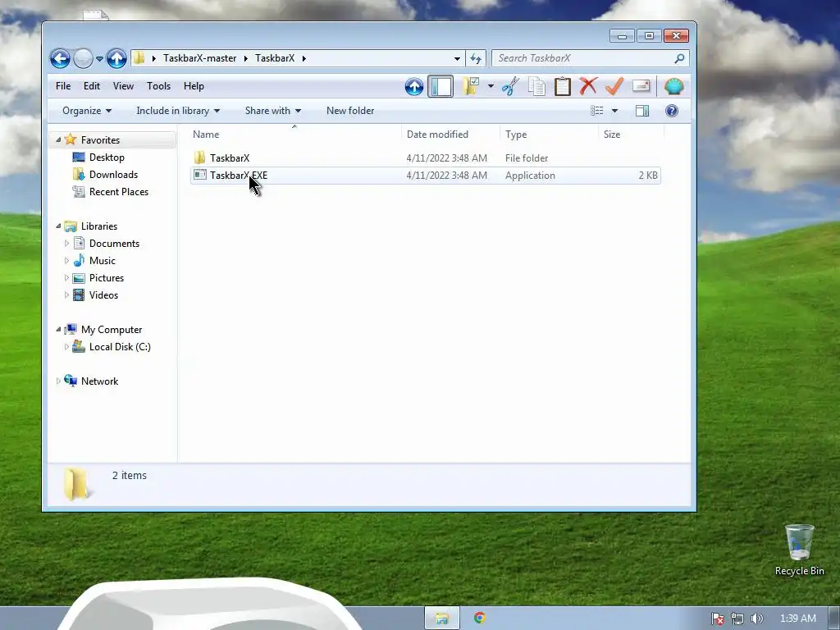Collapse the Favorites group
Image resolution: width=840 pixels, height=630 pixels.
[x=58, y=139]
